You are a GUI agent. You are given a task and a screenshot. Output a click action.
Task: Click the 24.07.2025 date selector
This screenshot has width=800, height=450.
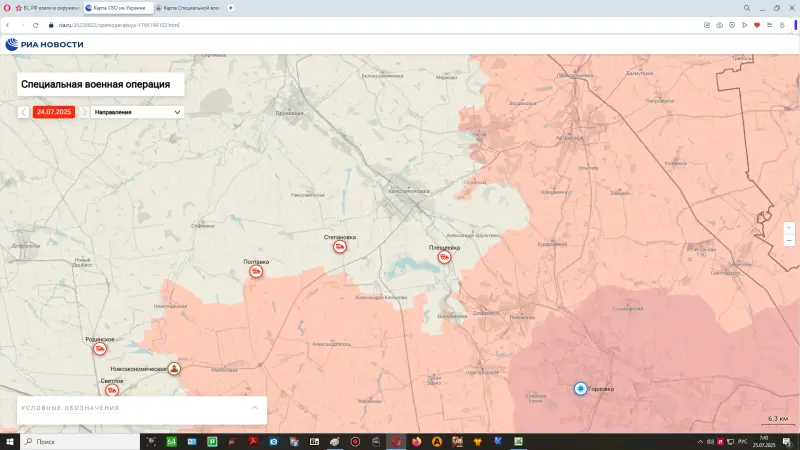click(x=54, y=112)
